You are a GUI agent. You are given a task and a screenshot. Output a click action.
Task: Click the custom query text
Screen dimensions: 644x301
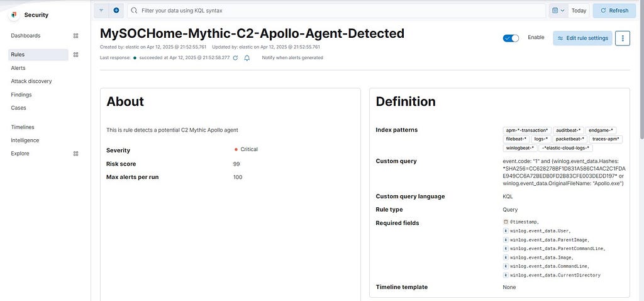point(564,172)
